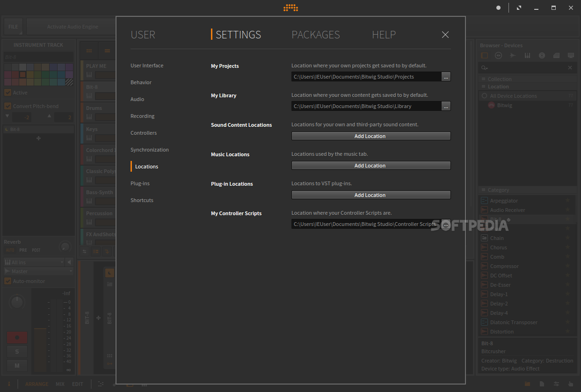
Task: Toggle the Active checkbox
Action: [x=7, y=93]
